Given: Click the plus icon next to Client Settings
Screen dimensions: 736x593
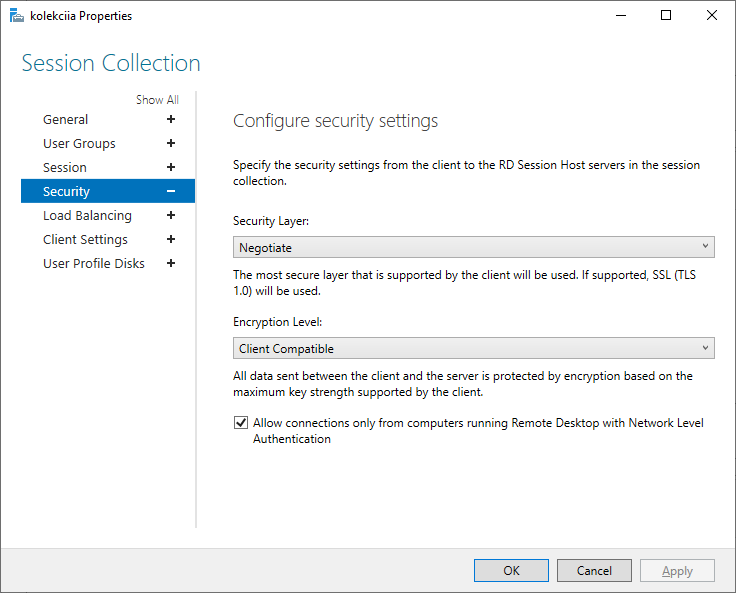Looking at the screenshot, I should point(171,240).
